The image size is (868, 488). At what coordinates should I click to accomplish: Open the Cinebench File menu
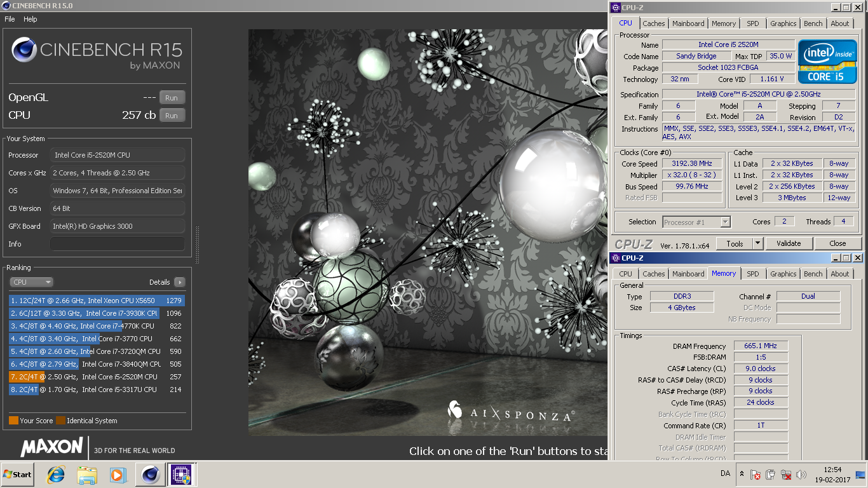click(10, 19)
